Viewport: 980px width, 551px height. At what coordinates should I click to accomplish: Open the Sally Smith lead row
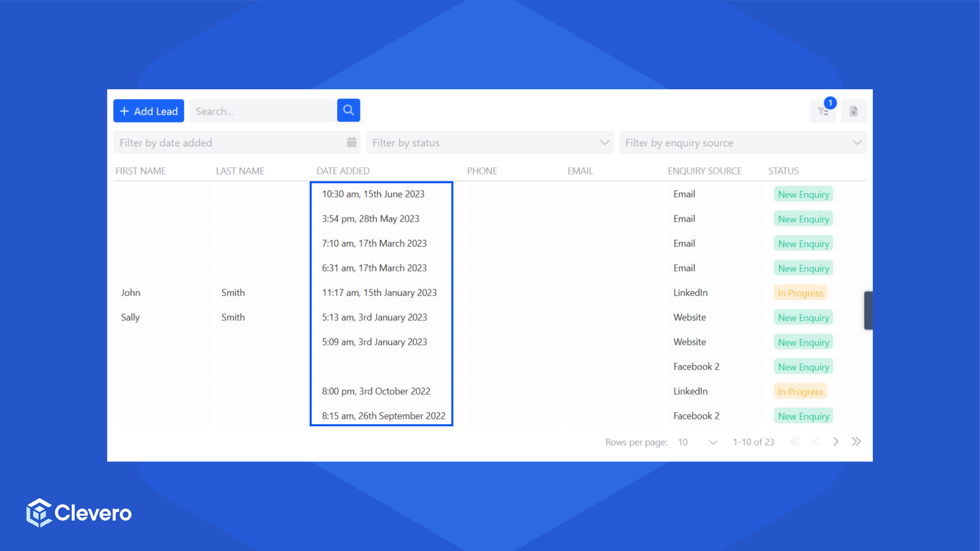click(x=130, y=317)
